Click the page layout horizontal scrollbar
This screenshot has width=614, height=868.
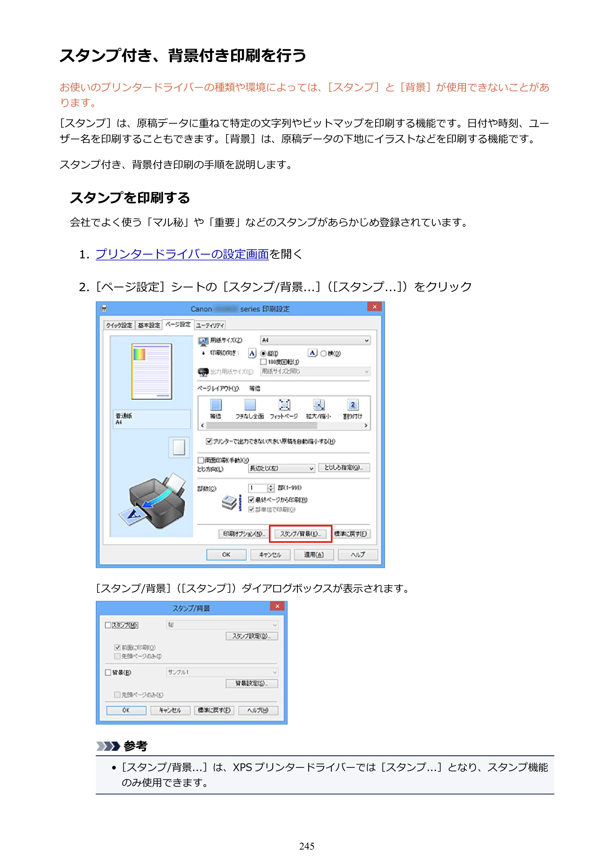pos(284,426)
